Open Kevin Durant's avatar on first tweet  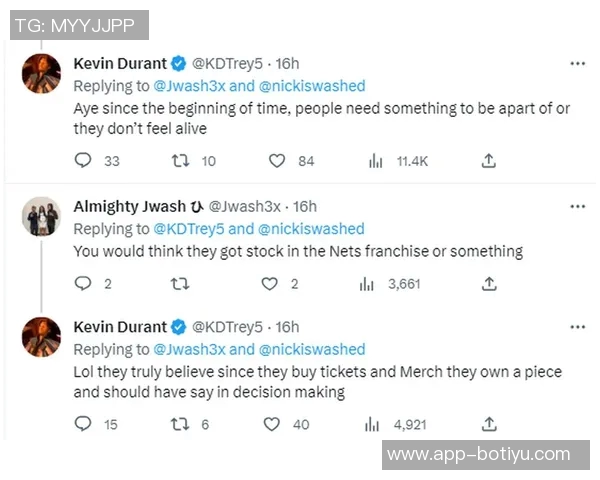[41, 73]
